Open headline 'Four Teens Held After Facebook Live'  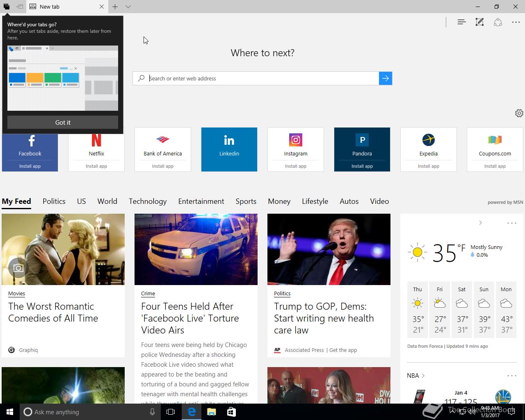coord(190,318)
